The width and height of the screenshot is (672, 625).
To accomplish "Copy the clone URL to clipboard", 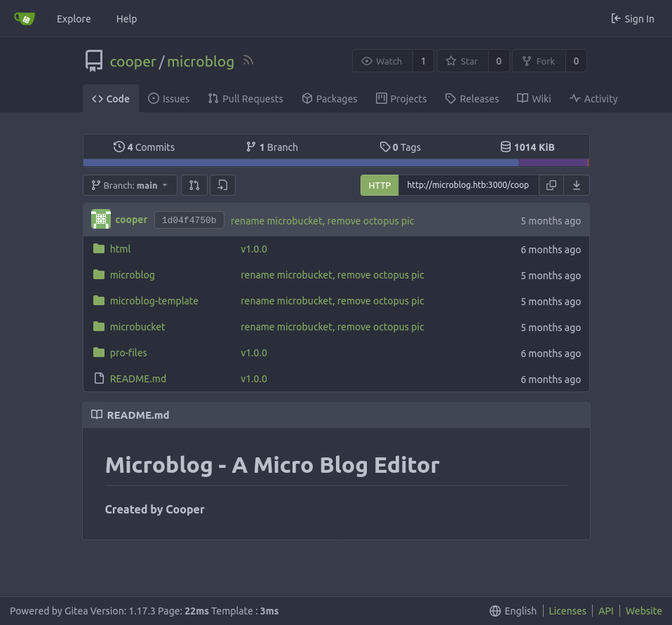I will (x=551, y=185).
